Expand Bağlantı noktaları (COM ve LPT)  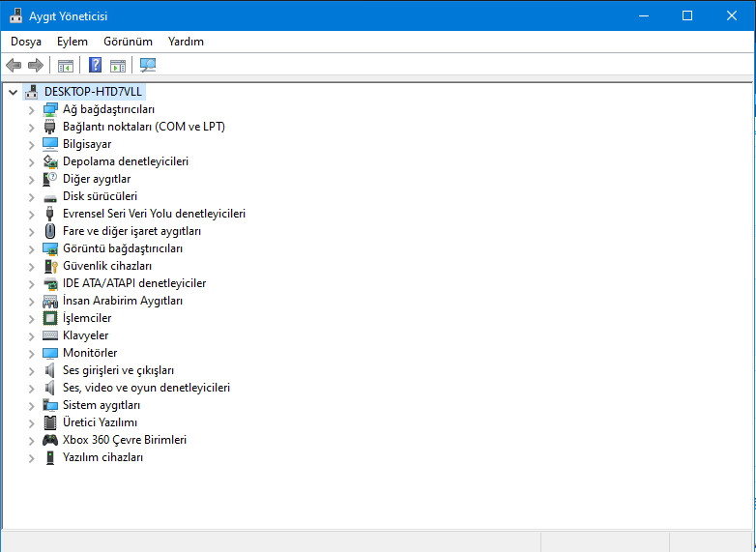tap(32, 128)
